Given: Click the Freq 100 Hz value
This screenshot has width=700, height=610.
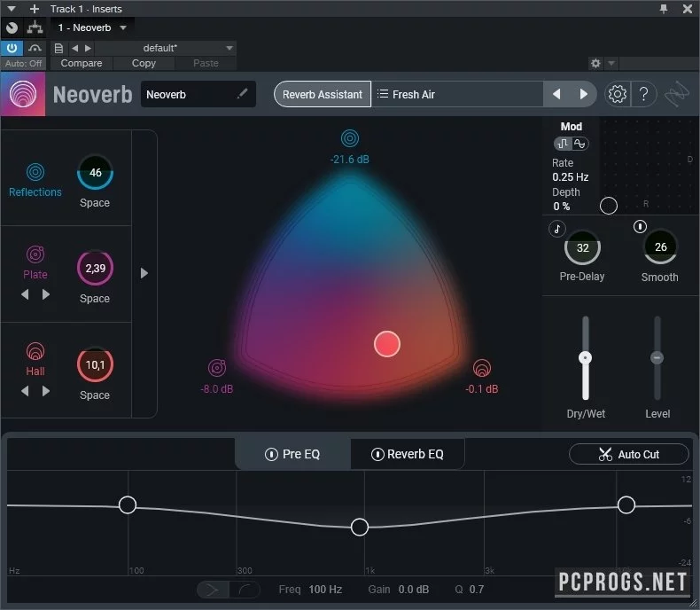Looking at the screenshot, I should (325, 590).
